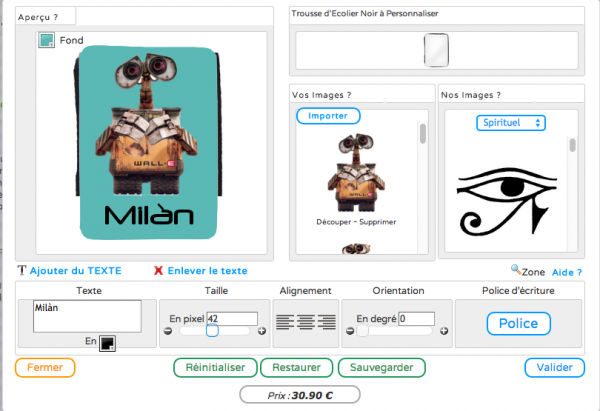Click the Importer button
Image resolution: width=600 pixels, height=411 pixels.
coord(328,116)
